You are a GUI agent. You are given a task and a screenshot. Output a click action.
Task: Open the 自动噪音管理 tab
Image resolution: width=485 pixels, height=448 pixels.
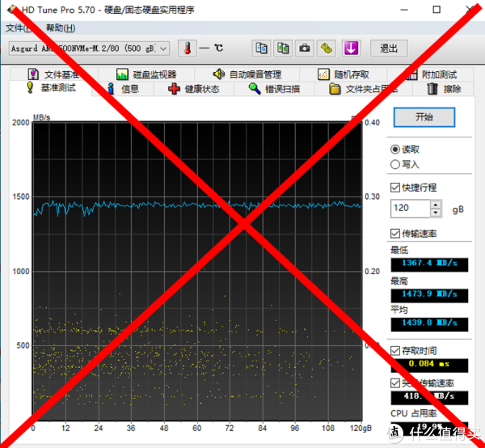pyautogui.click(x=247, y=74)
